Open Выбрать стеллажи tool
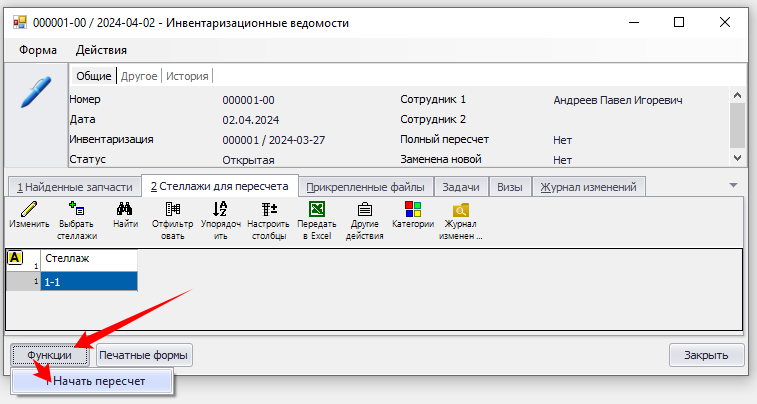 pos(77,209)
